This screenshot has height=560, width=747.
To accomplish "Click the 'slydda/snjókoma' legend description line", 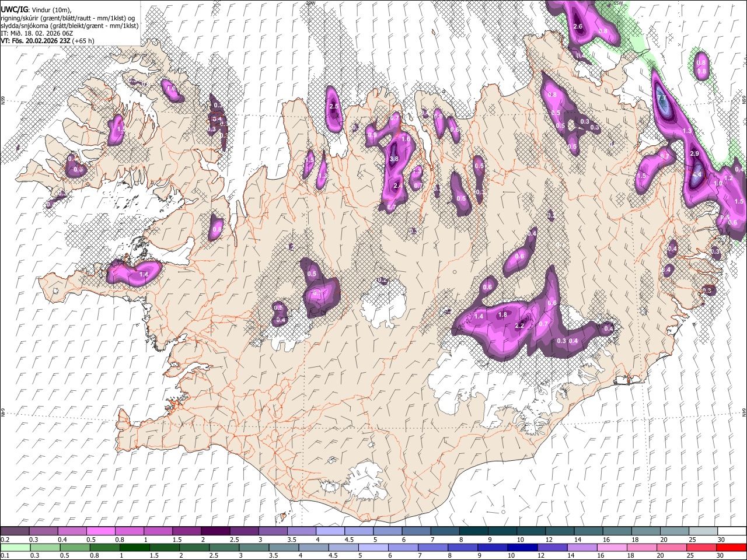I will [x=69, y=26].
